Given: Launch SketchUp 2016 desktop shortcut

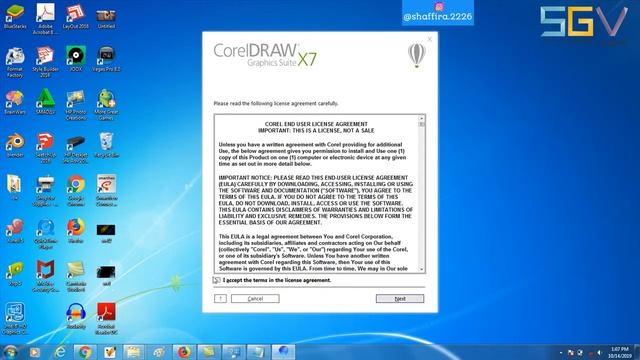Looking at the screenshot, I should (45, 148).
